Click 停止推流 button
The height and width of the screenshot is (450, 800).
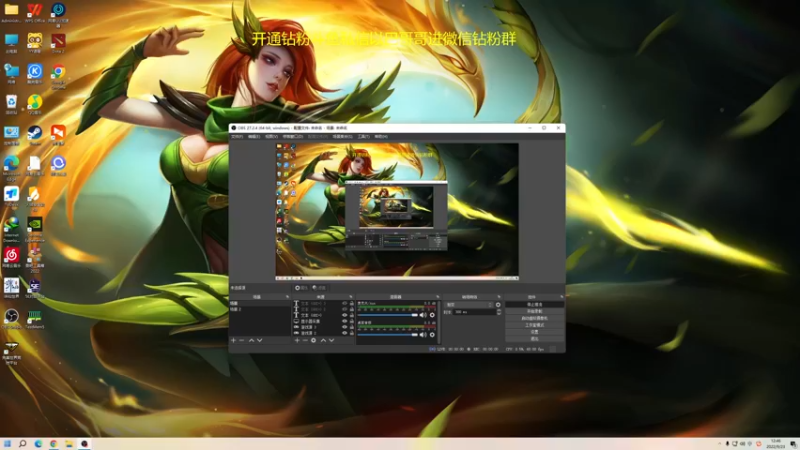[535, 305]
